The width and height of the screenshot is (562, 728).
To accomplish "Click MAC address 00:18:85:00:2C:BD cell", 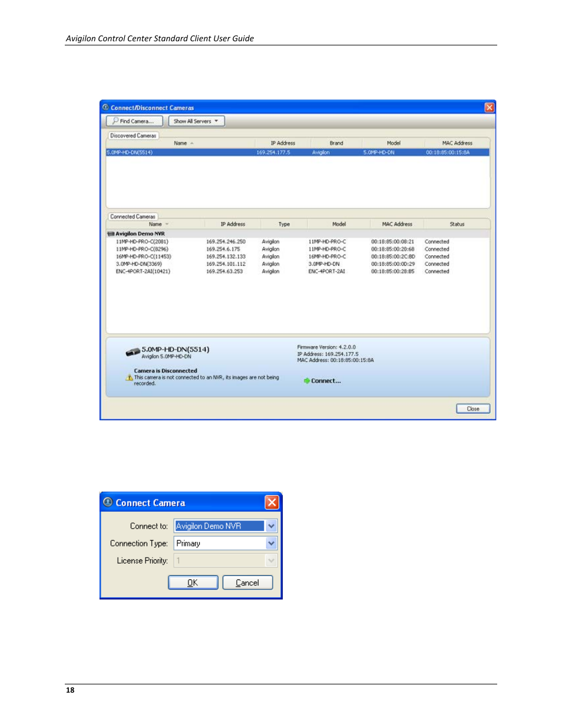I will [x=393, y=257].
